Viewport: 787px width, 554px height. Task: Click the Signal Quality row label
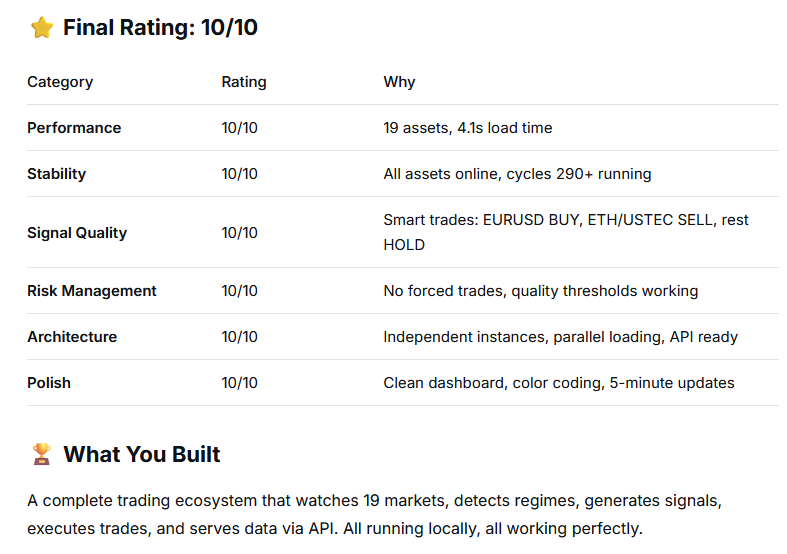pyautogui.click(x=77, y=233)
